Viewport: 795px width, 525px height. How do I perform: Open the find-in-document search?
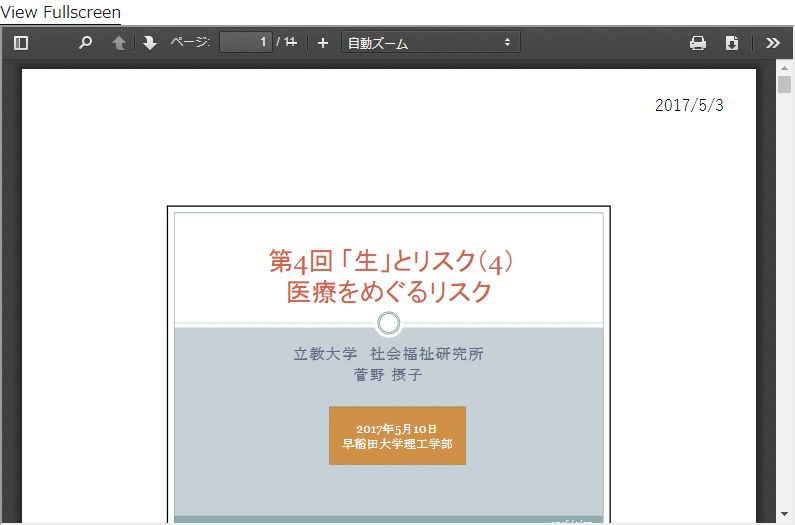pos(85,43)
